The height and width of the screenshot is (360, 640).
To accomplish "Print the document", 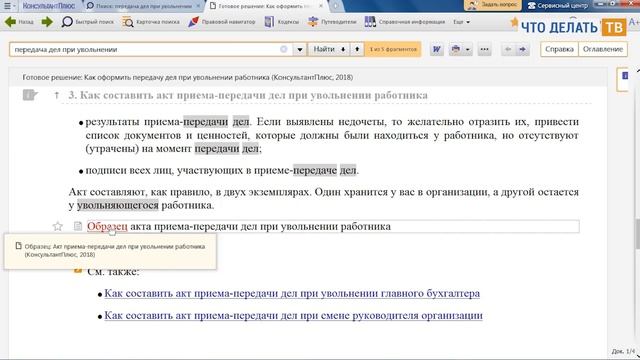I will (455, 49).
